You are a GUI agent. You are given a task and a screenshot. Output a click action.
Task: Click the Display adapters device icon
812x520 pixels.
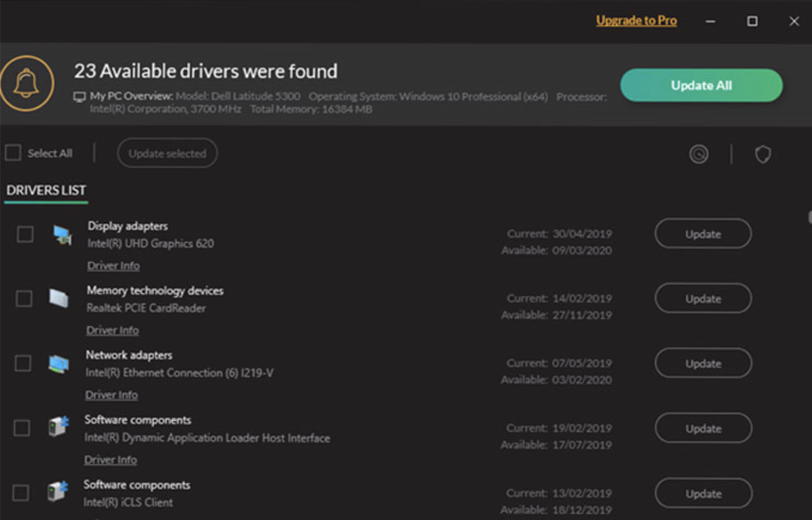59,234
